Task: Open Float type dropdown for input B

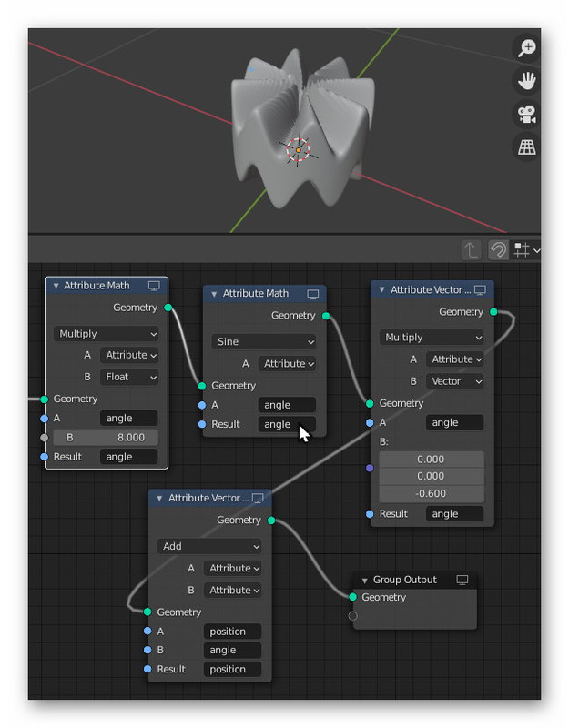Action: coord(129,377)
